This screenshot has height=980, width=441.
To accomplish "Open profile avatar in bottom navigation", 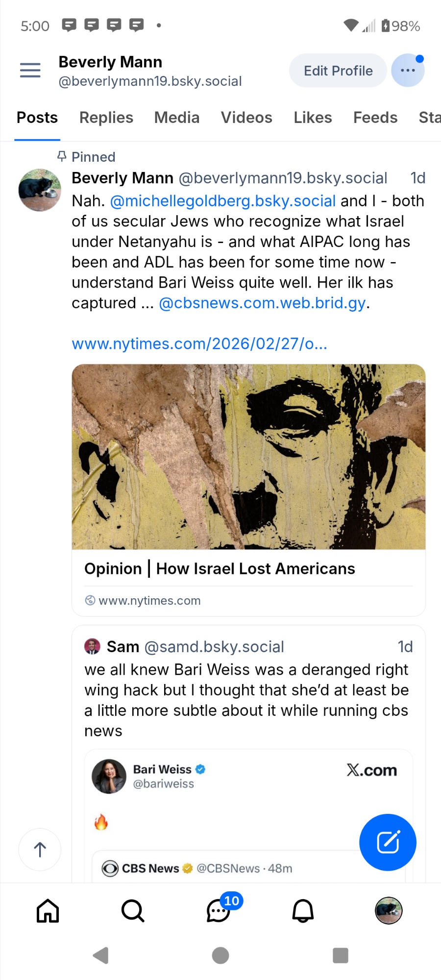I will click(x=388, y=911).
